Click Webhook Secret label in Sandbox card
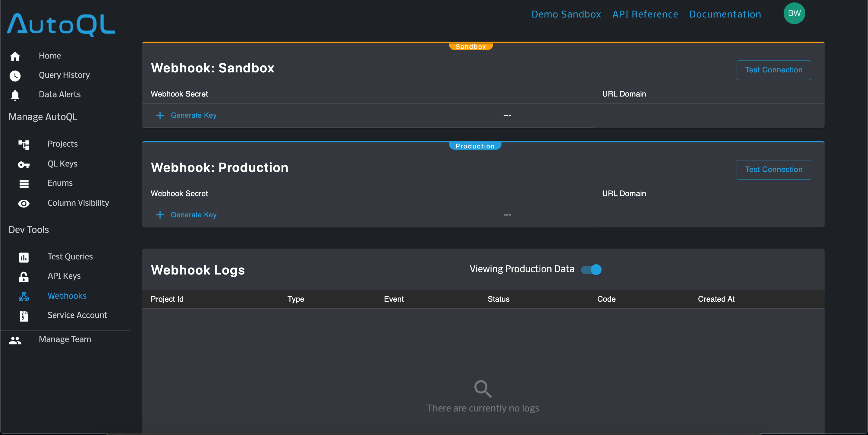This screenshot has width=868, height=435. click(179, 94)
